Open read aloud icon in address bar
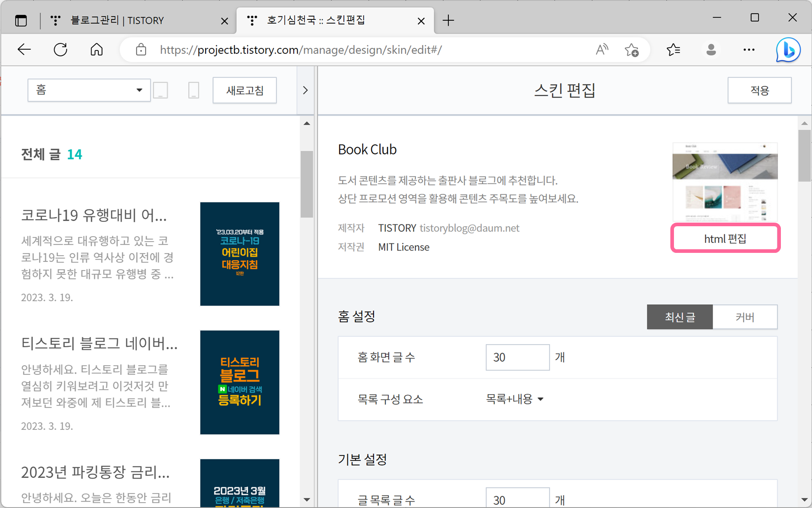Screen dimensions: 812x508 602,50
